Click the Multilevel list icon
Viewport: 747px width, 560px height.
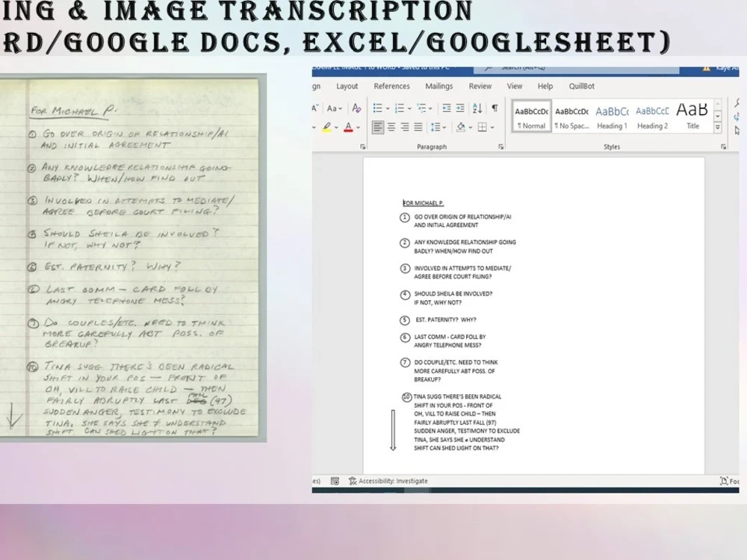421,108
